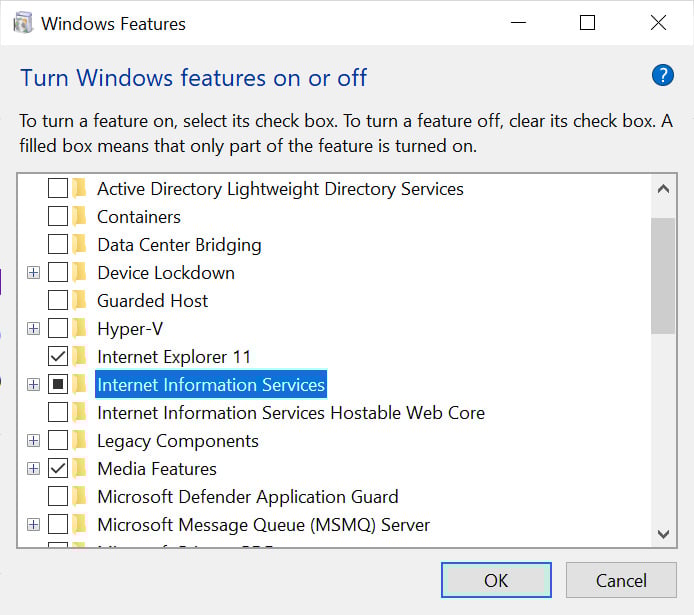Click folder icon beside Guarded Host
Image resolution: width=694 pixels, height=615 pixels.
[x=80, y=301]
